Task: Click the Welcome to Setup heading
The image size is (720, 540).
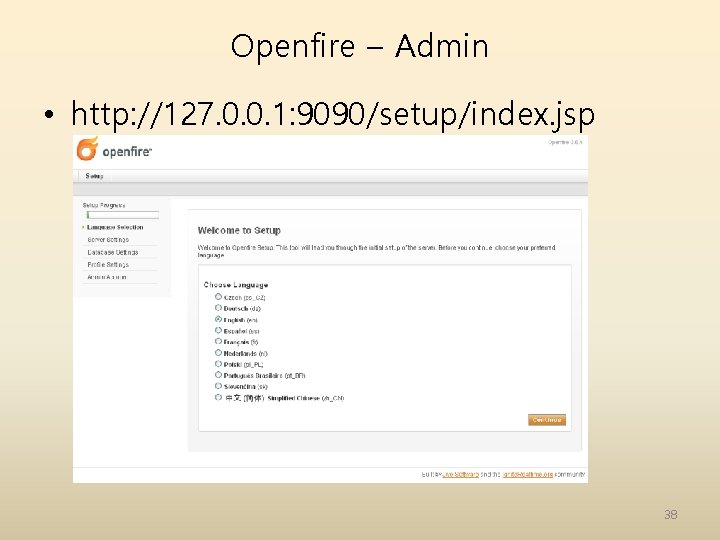Action: tap(239, 231)
